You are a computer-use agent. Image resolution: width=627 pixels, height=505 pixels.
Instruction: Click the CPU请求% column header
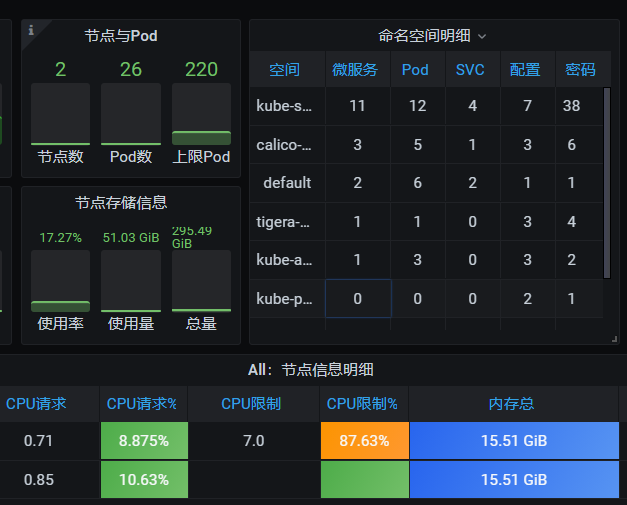coord(141,404)
